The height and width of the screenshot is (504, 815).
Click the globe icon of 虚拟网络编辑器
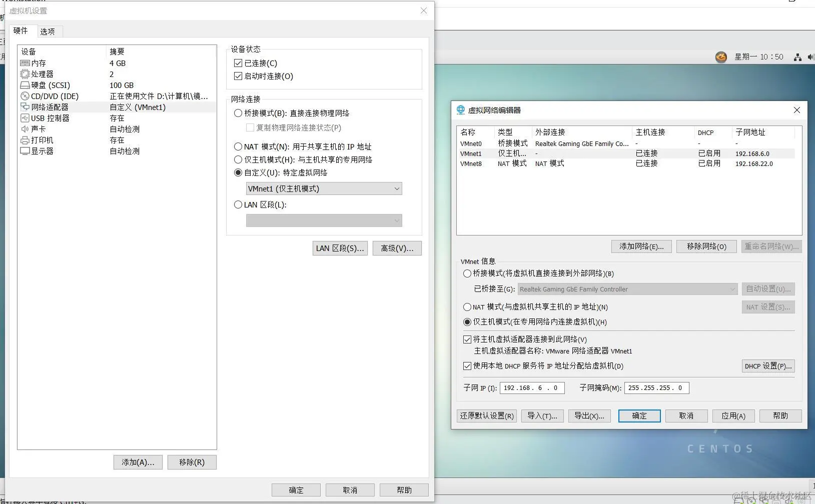pos(461,110)
